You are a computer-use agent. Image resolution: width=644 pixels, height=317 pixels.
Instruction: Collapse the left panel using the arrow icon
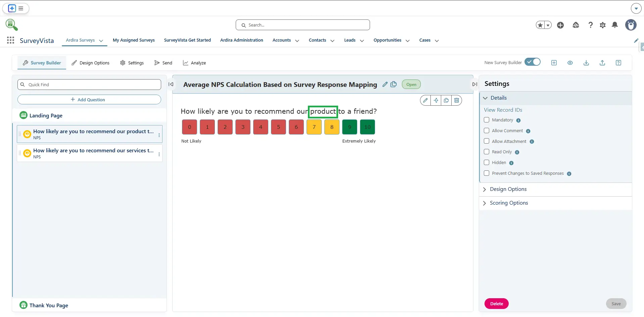point(171,85)
